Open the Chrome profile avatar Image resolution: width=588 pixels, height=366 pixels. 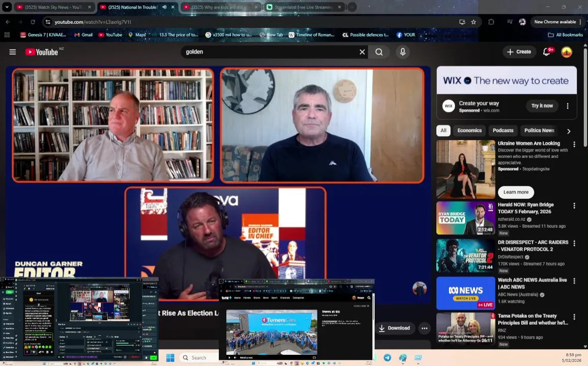click(522, 22)
